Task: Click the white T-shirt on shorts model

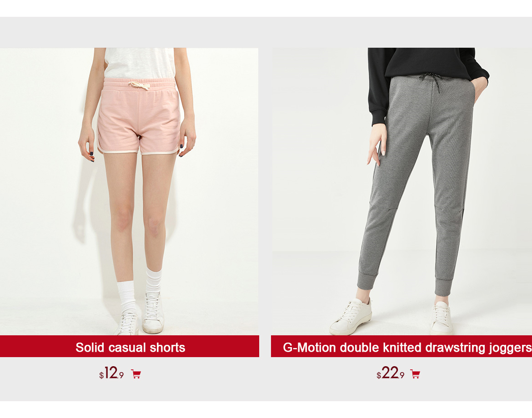Action: [x=139, y=63]
